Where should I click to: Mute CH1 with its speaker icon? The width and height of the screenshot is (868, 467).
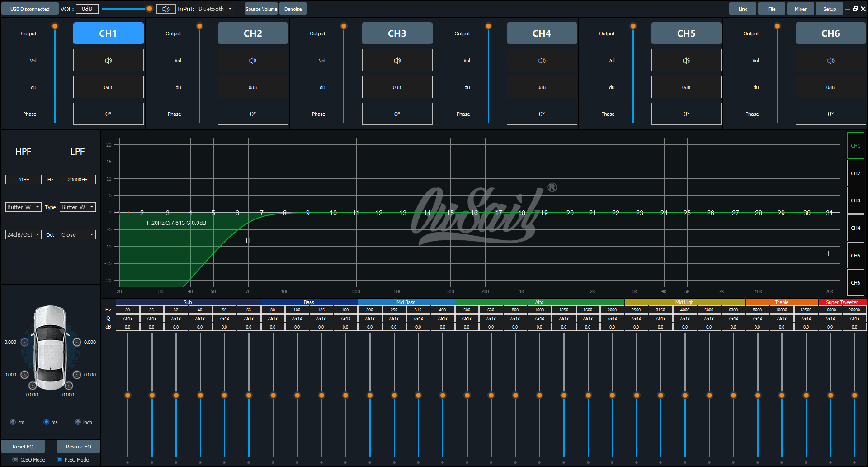[108, 61]
